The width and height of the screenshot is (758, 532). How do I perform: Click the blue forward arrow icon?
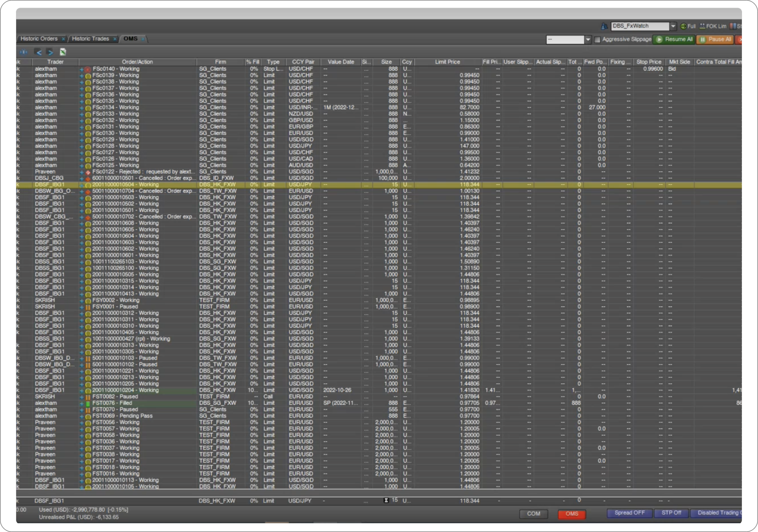click(50, 52)
